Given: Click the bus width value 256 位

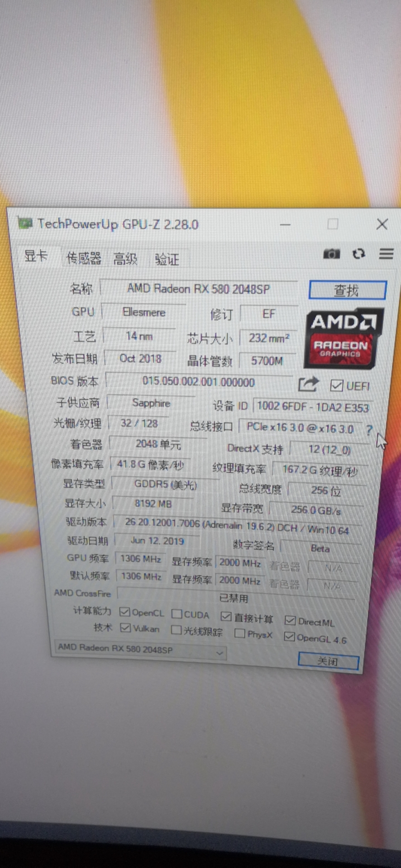Looking at the screenshot, I should click(326, 491).
